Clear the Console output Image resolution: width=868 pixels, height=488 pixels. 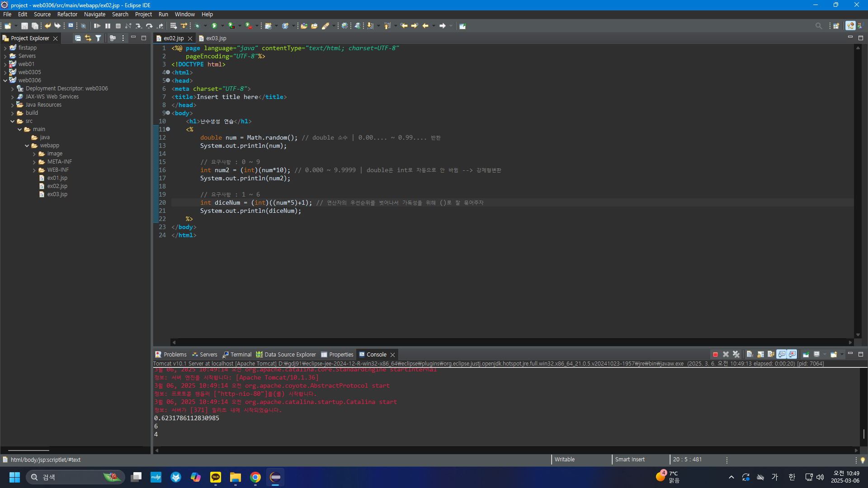tap(750, 355)
